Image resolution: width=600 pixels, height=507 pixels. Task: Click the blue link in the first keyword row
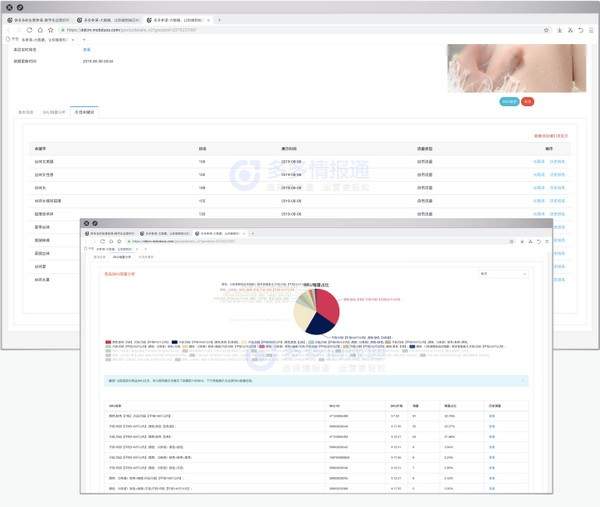[x=538, y=160]
